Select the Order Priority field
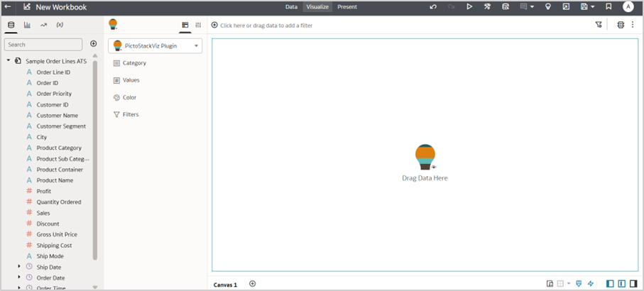Image resolution: width=644 pixels, height=291 pixels. point(54,94)
